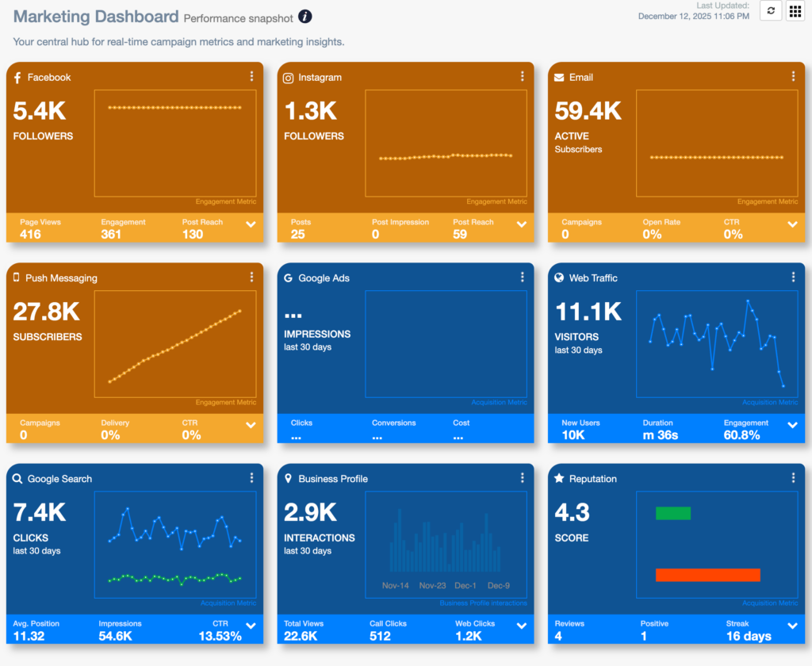Click the Reputation star icon

[559, 479]
